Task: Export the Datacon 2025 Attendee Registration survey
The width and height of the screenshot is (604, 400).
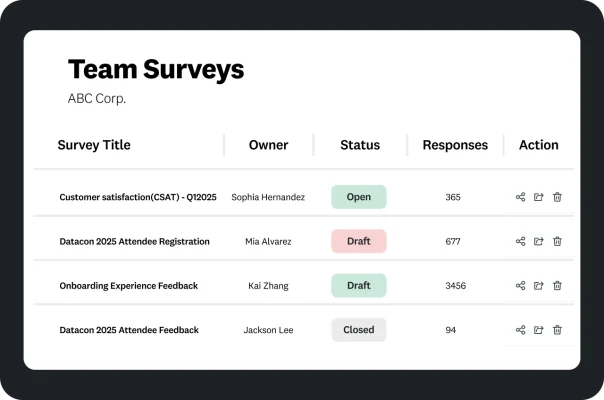Action: (539, 241)
